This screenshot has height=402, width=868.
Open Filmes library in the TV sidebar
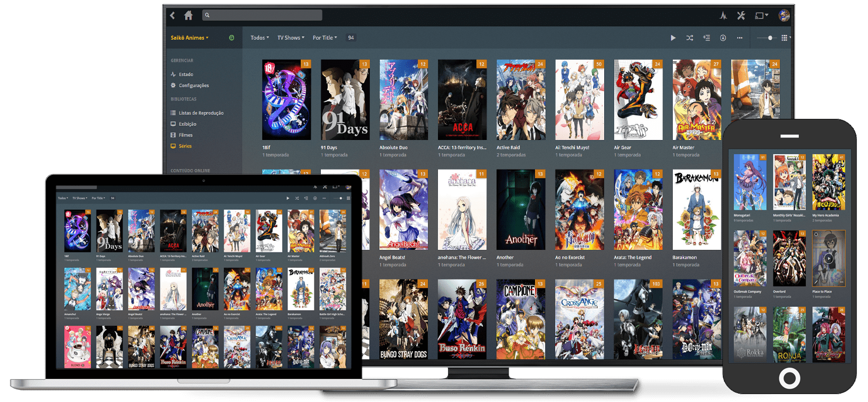(x=186, y=135)
